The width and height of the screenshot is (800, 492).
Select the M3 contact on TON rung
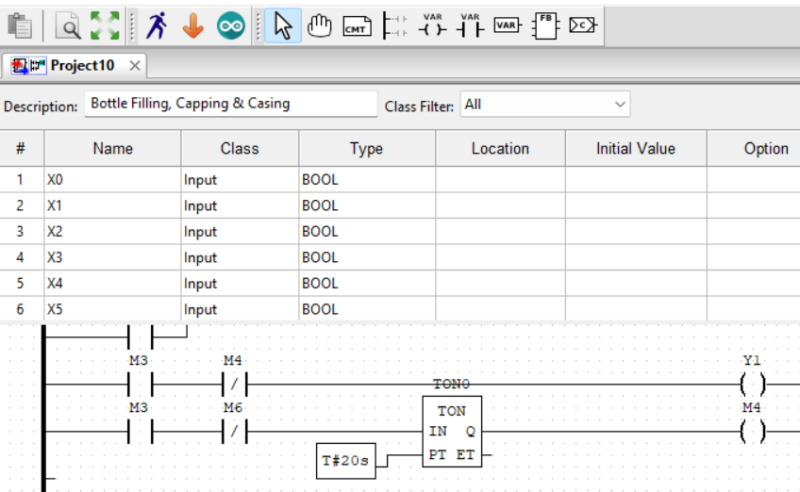(x=140, y=431)
